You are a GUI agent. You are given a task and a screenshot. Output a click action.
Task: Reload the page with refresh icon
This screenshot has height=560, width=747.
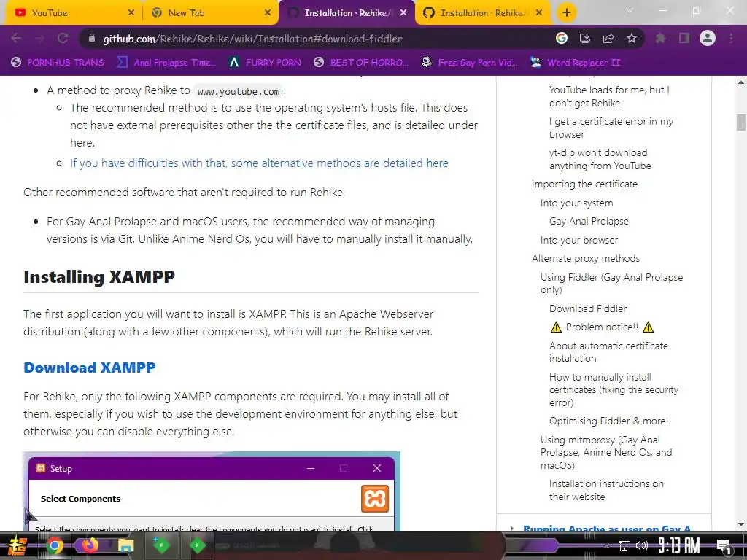(x=63, y=38)
